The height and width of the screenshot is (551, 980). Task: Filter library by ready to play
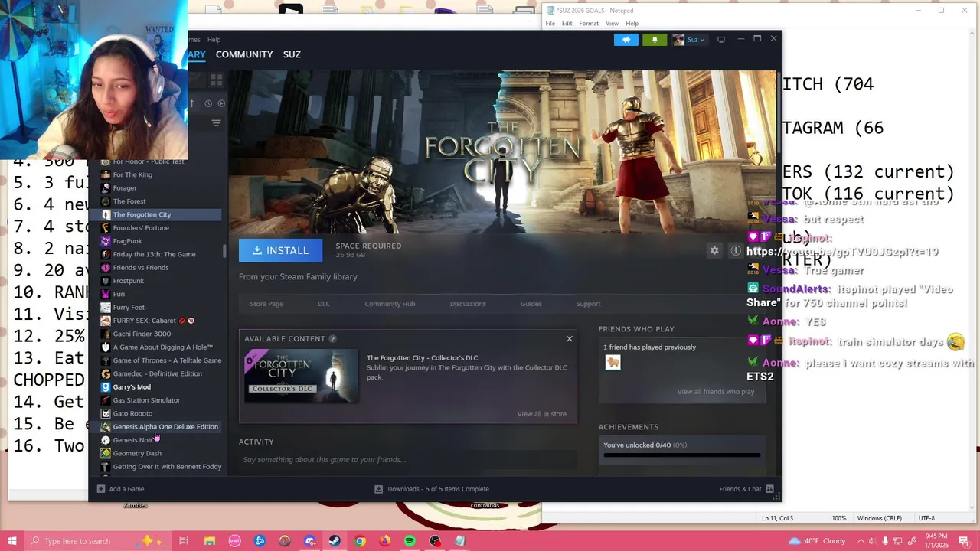[221, 103]
